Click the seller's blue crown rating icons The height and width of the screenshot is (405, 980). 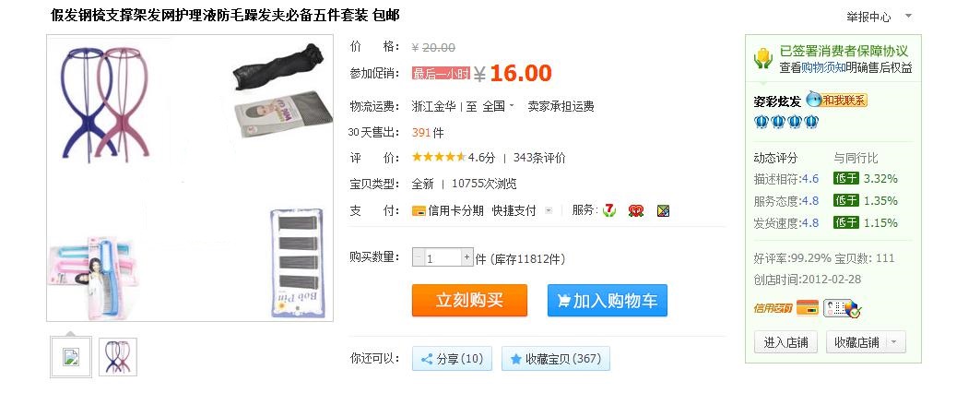pyautogui.click(x=786, y=121)
